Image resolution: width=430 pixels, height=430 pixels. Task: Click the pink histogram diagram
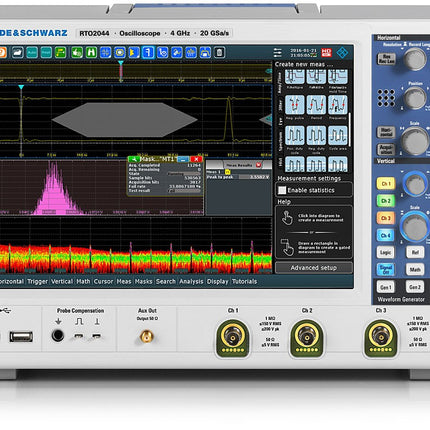(x=102, y=188)
